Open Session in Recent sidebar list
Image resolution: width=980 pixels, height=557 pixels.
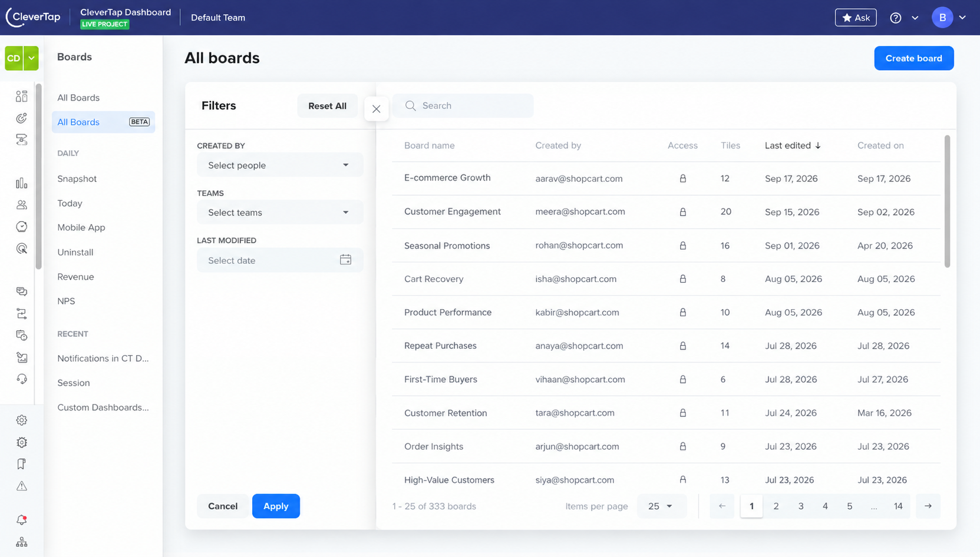point(74,383)
